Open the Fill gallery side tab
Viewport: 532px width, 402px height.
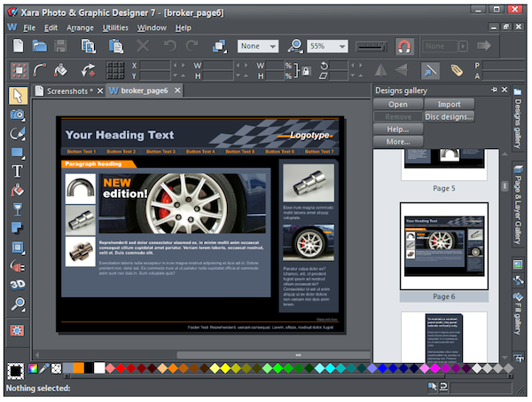[x=518, y=313]
